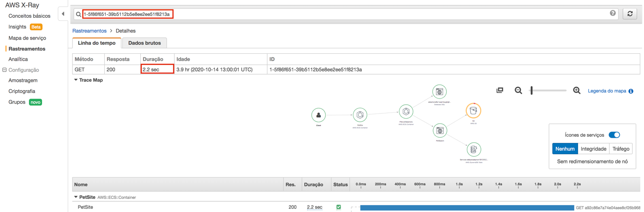
Task: Click the map legend info icon
Action: [631, 91]
